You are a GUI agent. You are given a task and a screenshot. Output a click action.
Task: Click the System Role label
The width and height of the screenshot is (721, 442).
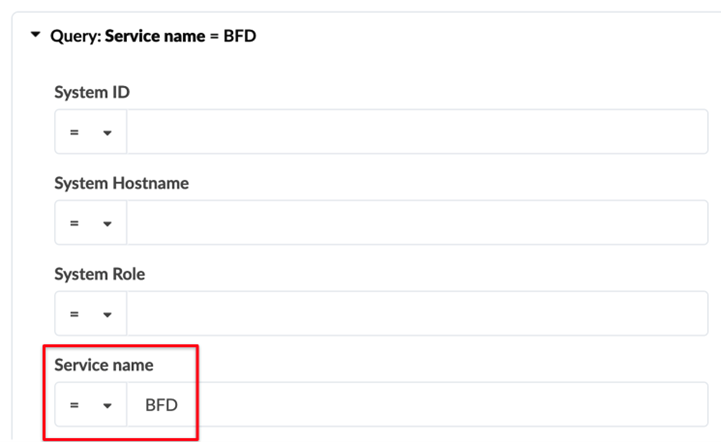(x=99, y=274)
